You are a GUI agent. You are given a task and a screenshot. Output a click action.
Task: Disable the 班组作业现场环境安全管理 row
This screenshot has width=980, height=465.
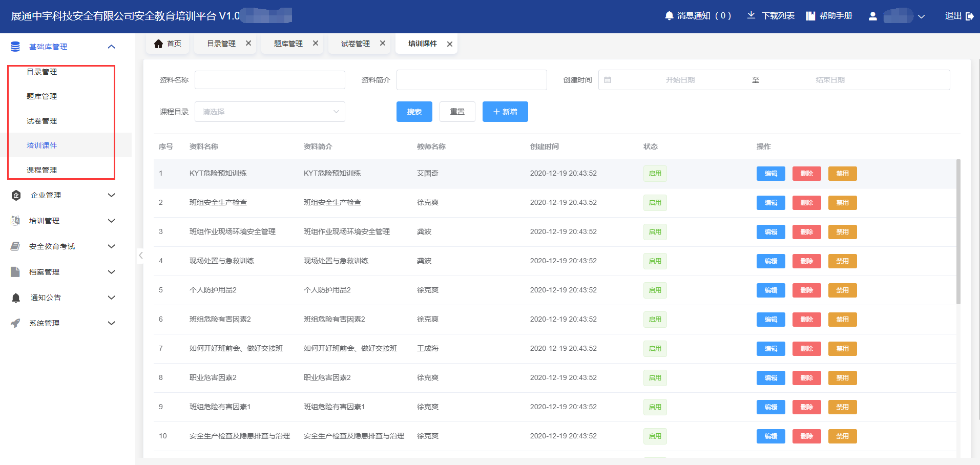(x=843, y=232)
